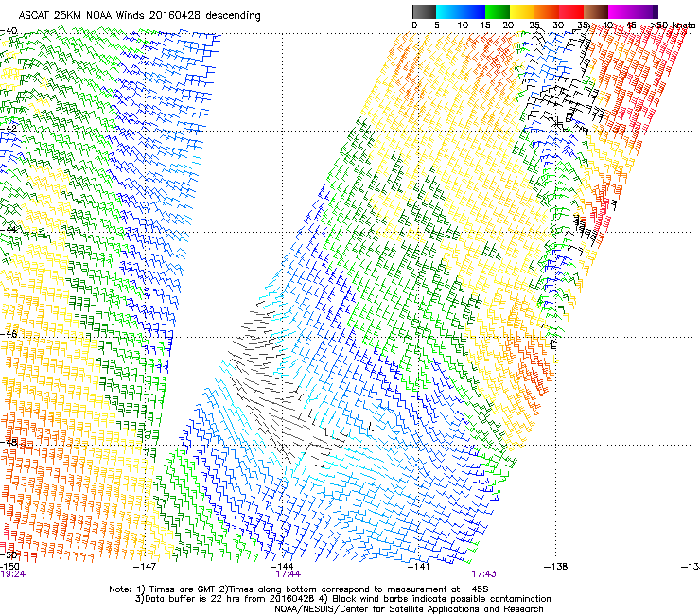Click the green 15-20 knots legend swatch
This screenshot has width=700, height=615.
pos(498,11)
